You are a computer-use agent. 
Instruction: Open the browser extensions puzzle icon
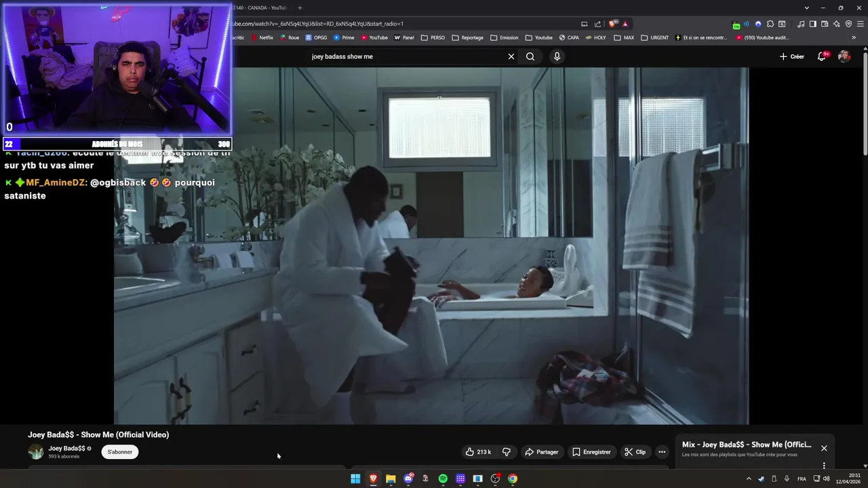click(770, 24)
